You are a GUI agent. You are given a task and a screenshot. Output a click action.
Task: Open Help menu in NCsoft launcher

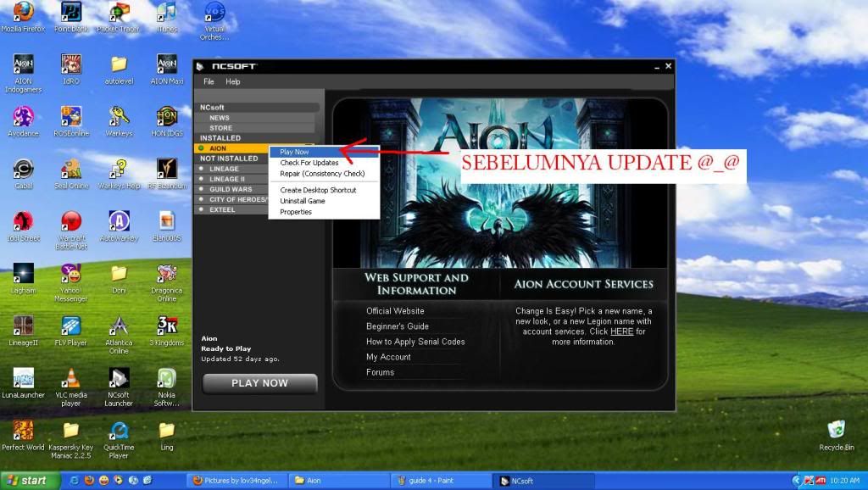232,81
